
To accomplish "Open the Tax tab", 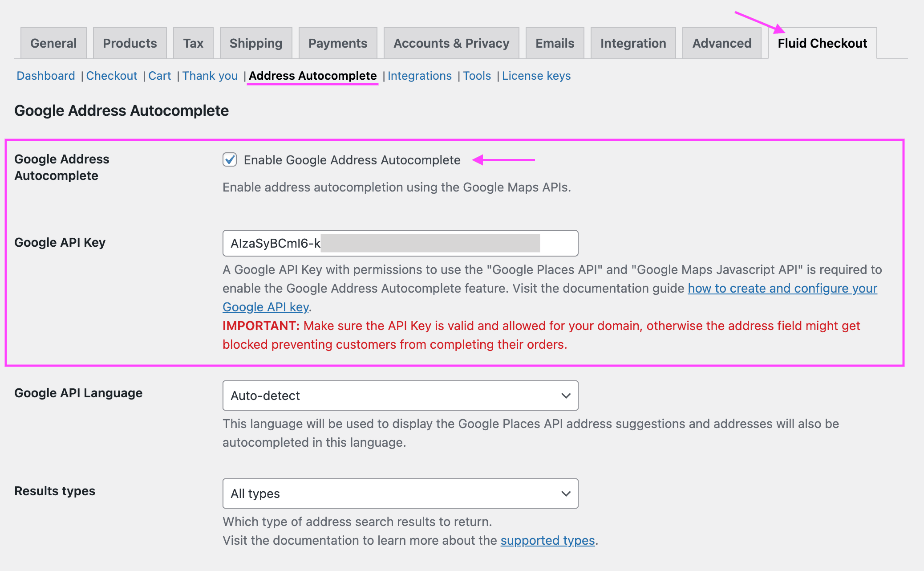I will click(193, 43).
